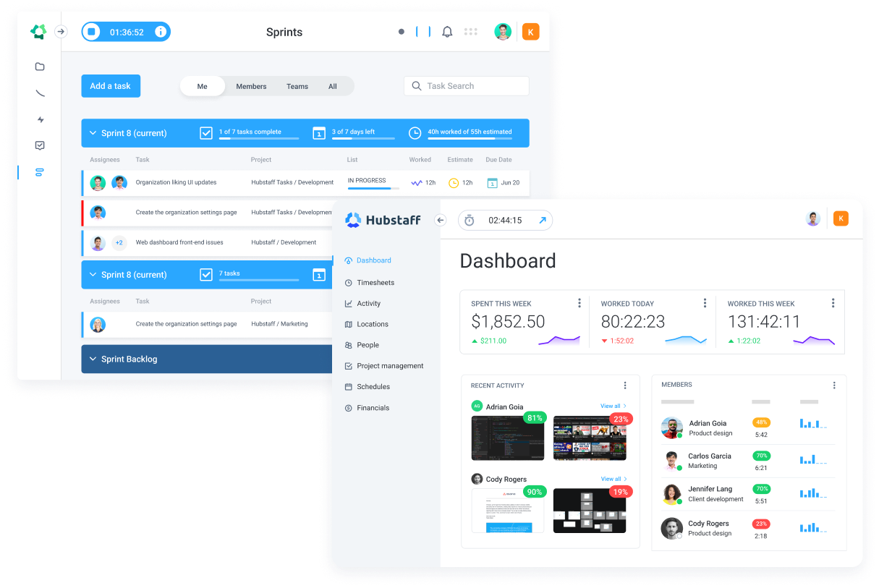Click the folder icon in the left sidebar

tap(40, 66)
